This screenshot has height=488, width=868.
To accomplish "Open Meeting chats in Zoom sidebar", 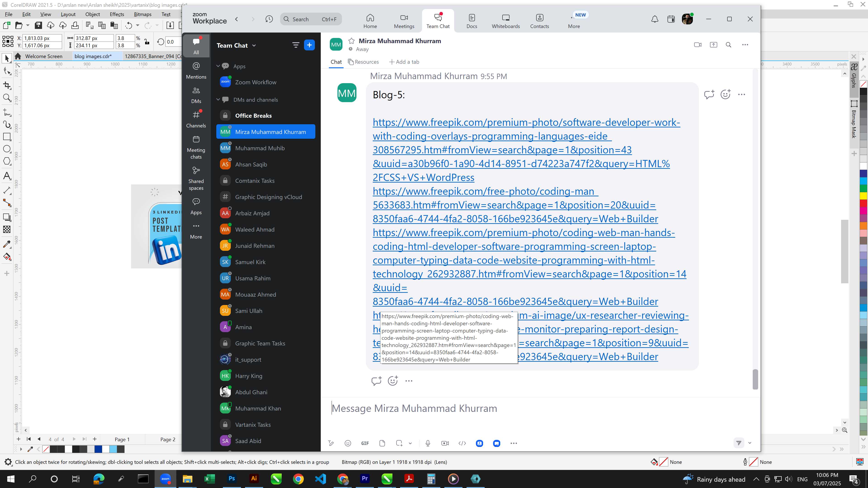I will (x=196, y=148).
